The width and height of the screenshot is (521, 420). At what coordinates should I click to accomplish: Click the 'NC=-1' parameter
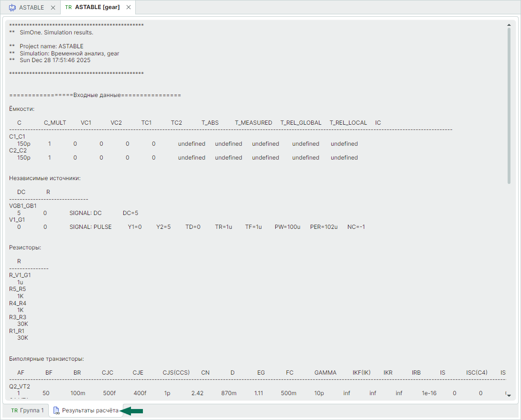[356, 227]
